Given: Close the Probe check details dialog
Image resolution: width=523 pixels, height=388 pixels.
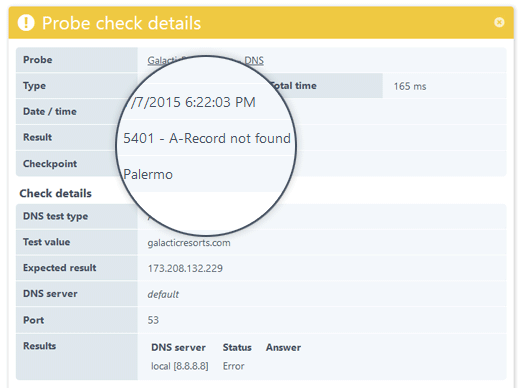Looking at the screenshot, I should (x=499, y=22).
